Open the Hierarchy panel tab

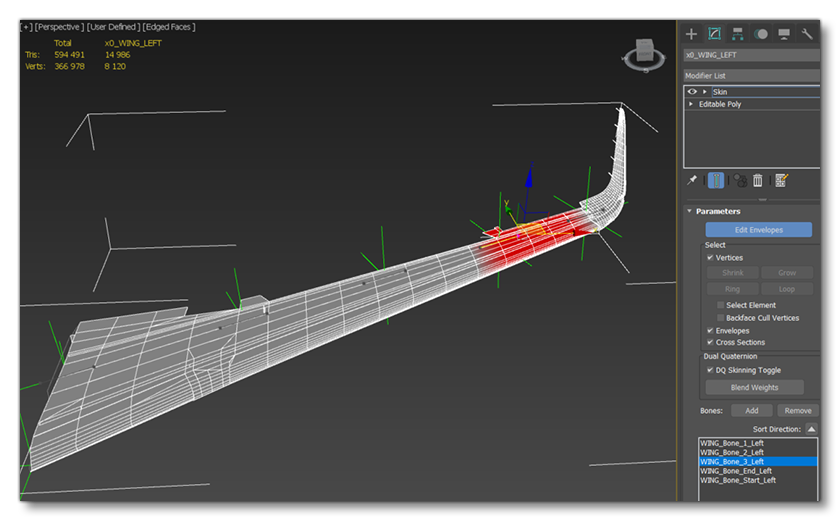(x=737, y=34)
